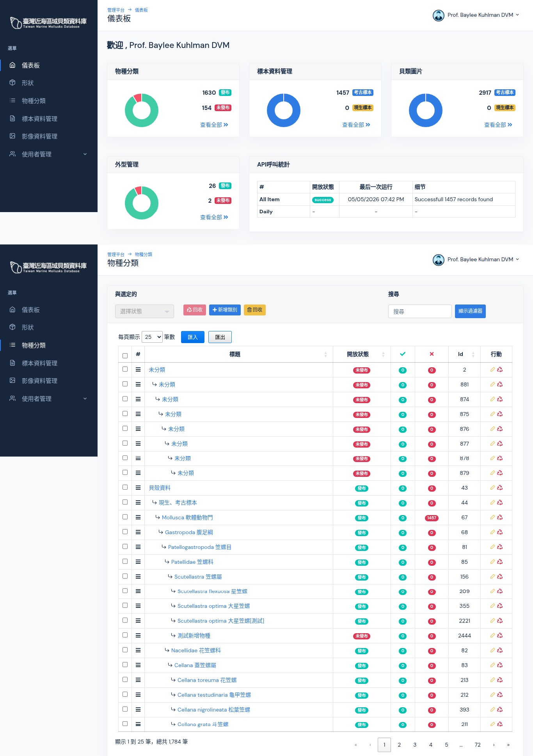The width and height of the screenshot is (533, 756).
Task: Toggle the select-all checkbox in table header
Action: 125,356
